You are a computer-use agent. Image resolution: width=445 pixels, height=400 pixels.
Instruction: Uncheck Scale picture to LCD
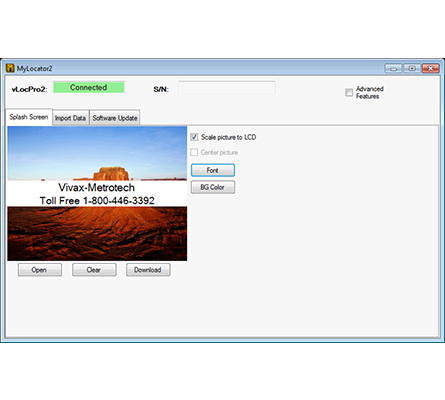tap(194, 137)
